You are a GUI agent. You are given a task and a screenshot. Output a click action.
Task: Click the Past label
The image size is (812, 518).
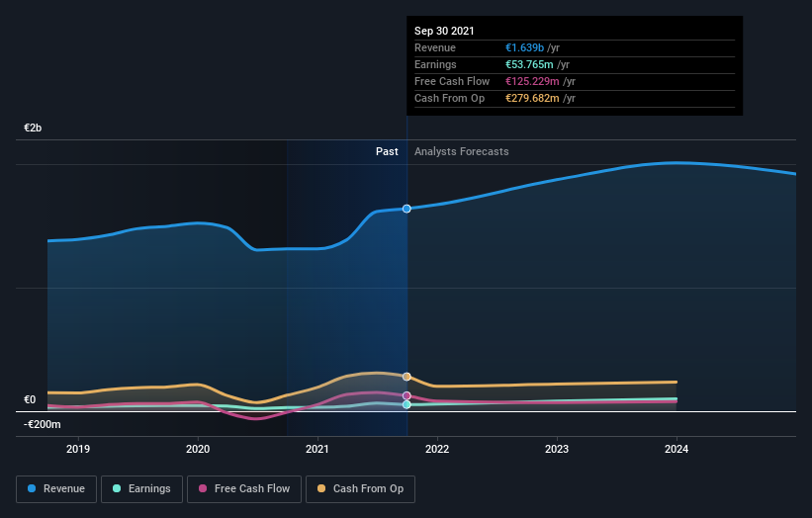387,151
